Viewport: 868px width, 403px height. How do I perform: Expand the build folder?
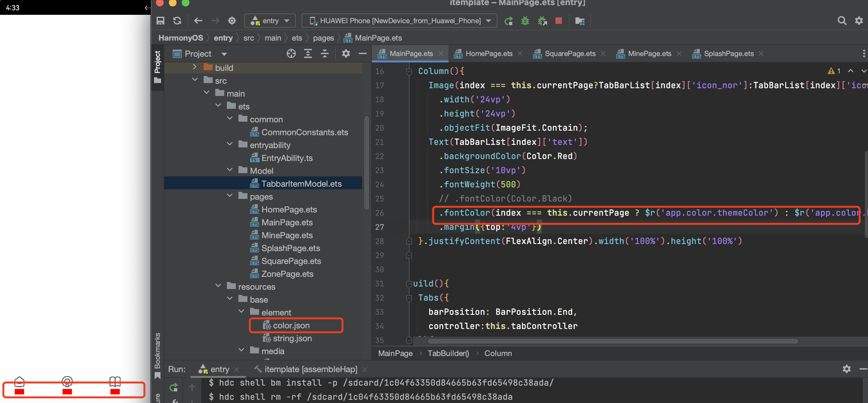pyautogui.click(x=194, y=67)
